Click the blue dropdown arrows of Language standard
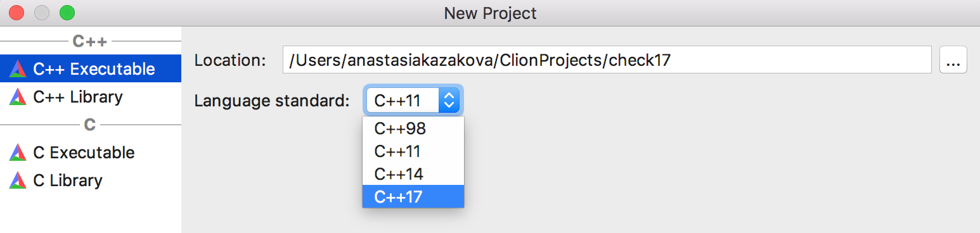 (x=449, y=100)
